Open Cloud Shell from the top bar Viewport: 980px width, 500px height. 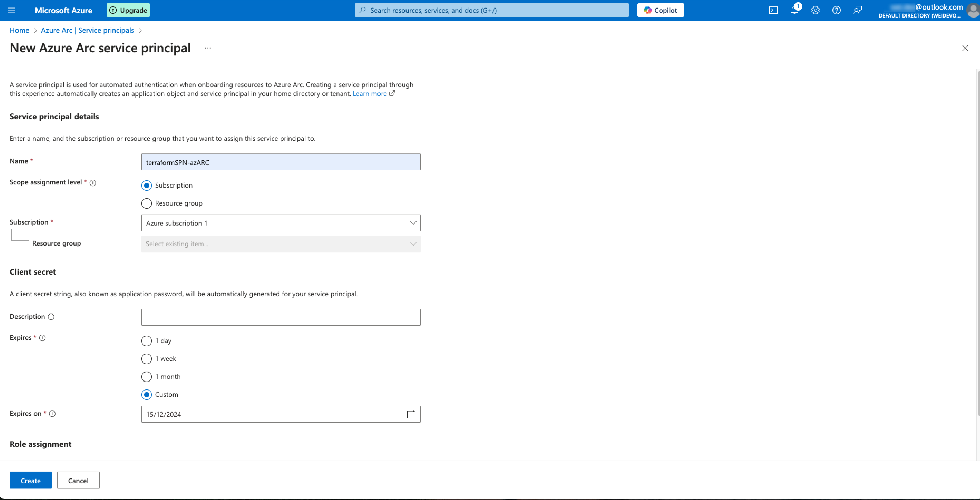[773, 10]
